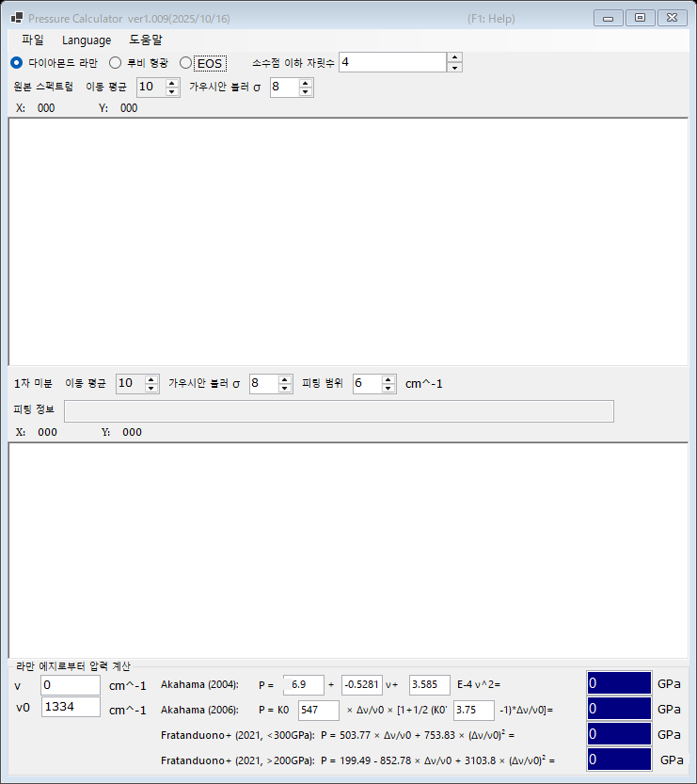Click 1차 미분 가우시안 블러 σ number field
Image resolution: width=697 pixels, height=784 pixels.
click(x=263, y=383)
